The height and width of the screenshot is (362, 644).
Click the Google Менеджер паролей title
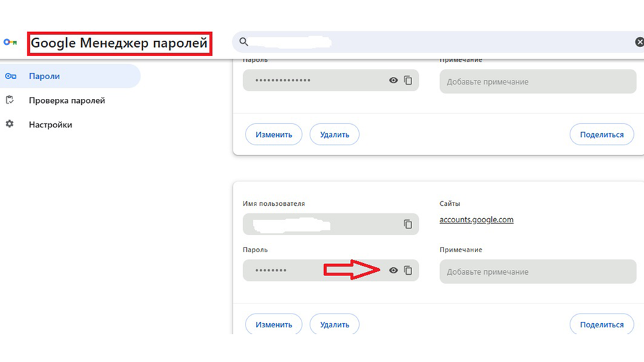(x=119, y=43)
